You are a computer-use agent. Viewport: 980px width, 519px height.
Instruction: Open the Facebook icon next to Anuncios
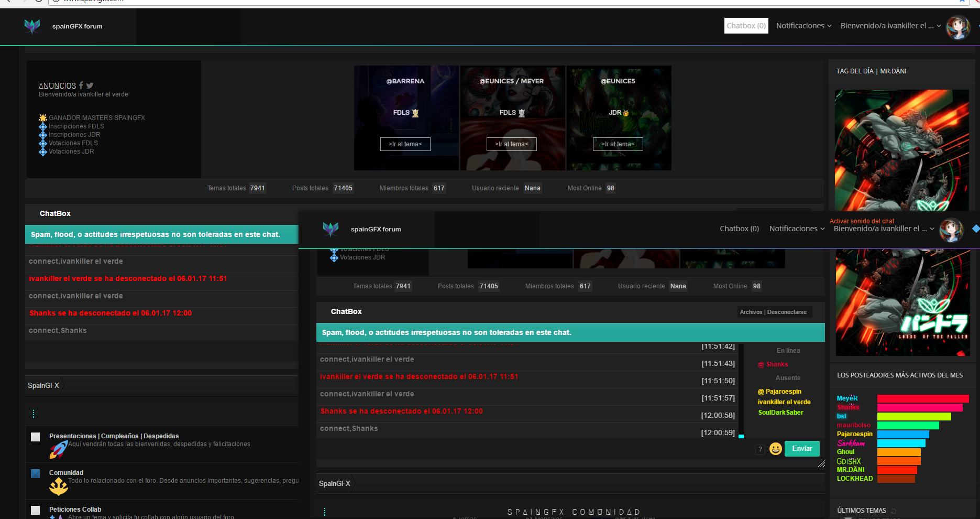pyautogui.click(x=81, y=85)
